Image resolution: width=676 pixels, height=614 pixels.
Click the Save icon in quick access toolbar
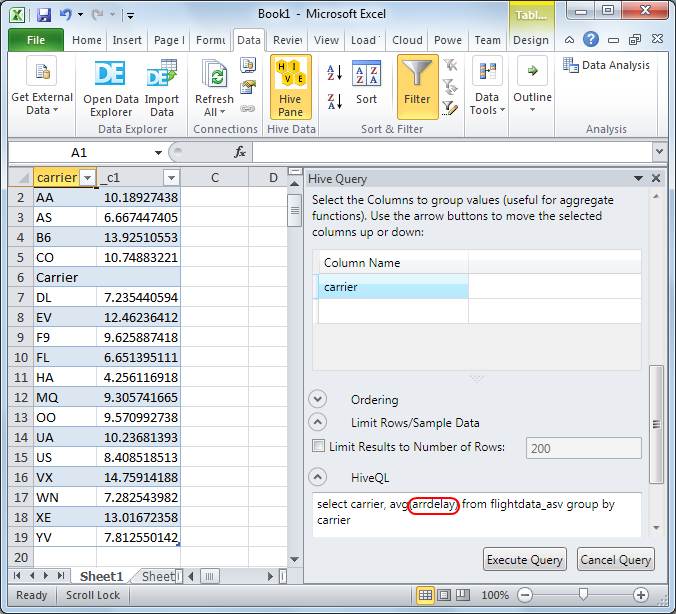click(44, 15)
